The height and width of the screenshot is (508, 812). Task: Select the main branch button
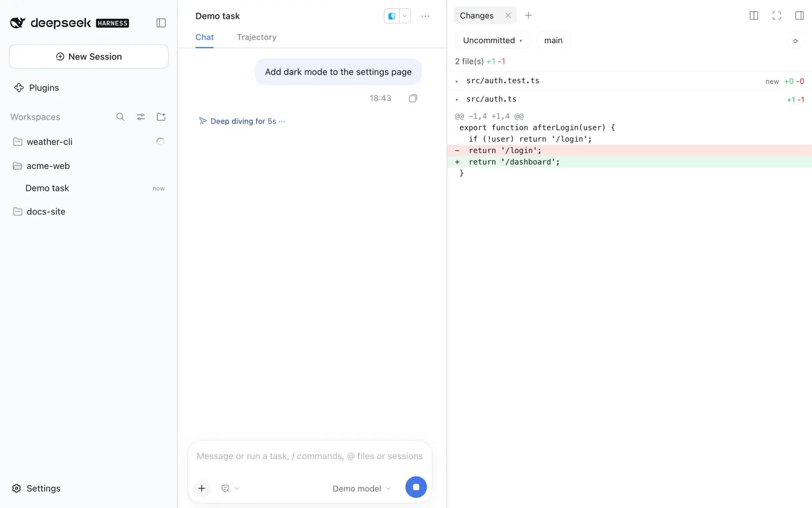click(x=553, y=41)
